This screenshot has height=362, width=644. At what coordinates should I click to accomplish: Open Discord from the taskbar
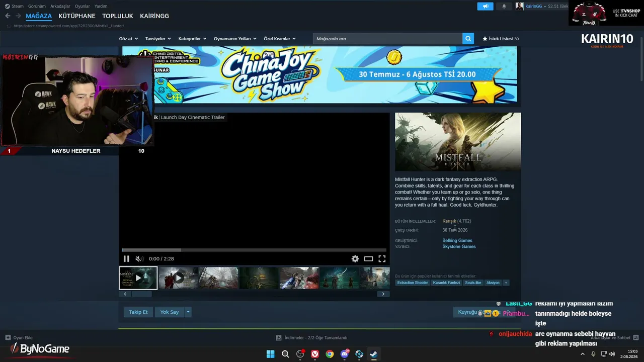pyautogui.click(x=345, y=354)
